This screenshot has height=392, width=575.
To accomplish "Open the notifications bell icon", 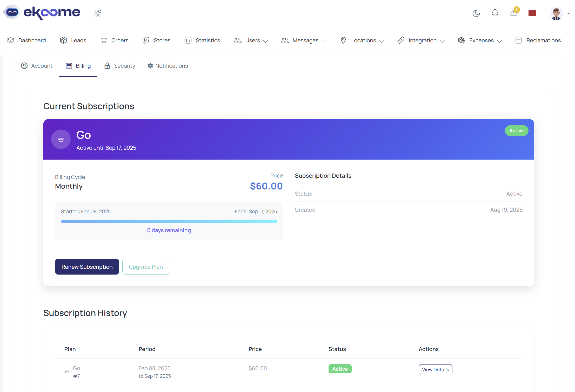I will [x=495, y=13].
